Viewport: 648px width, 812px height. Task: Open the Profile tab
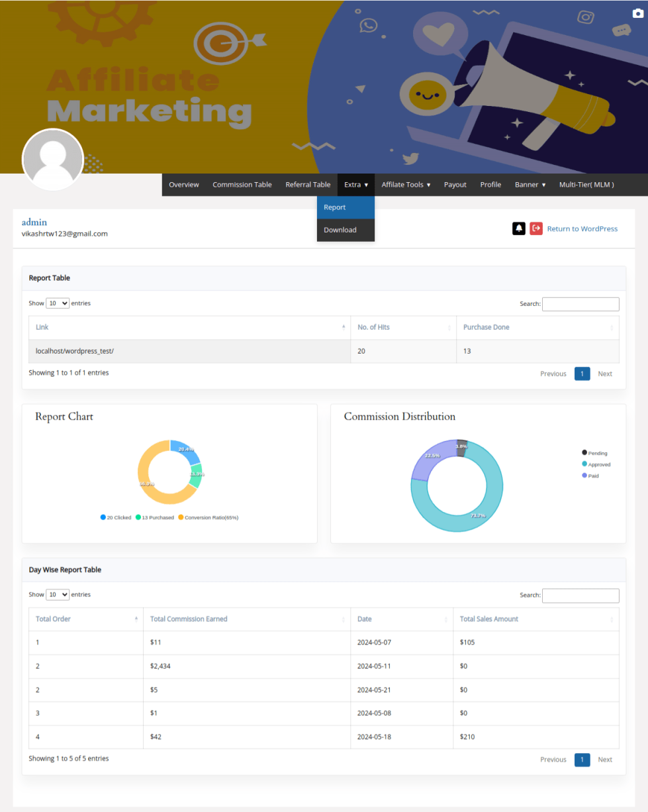pos(490,185)
